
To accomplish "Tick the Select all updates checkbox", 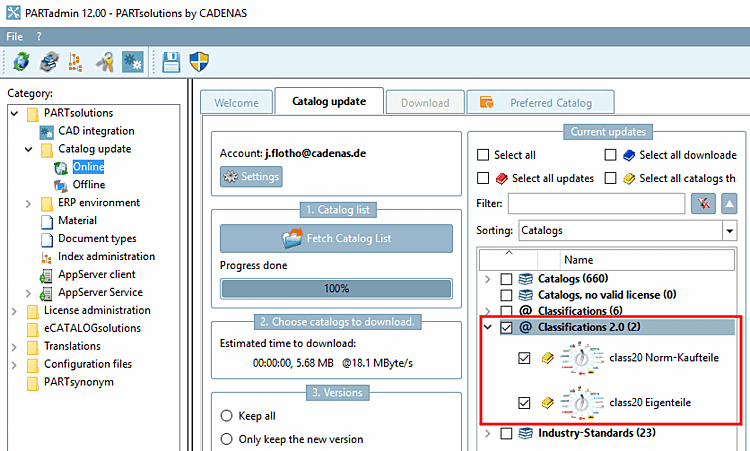I will pyautogui.click(x=483, y=178).
